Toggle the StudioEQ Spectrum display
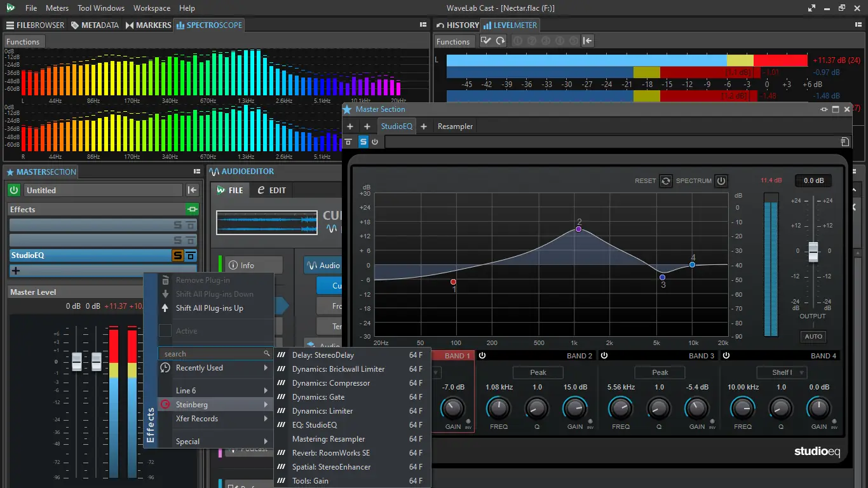This screenshot has height=488, width=868. coord(721,181)
